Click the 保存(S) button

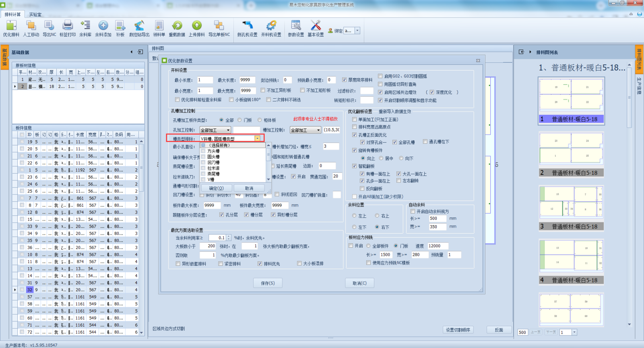[x=268, y=283]
